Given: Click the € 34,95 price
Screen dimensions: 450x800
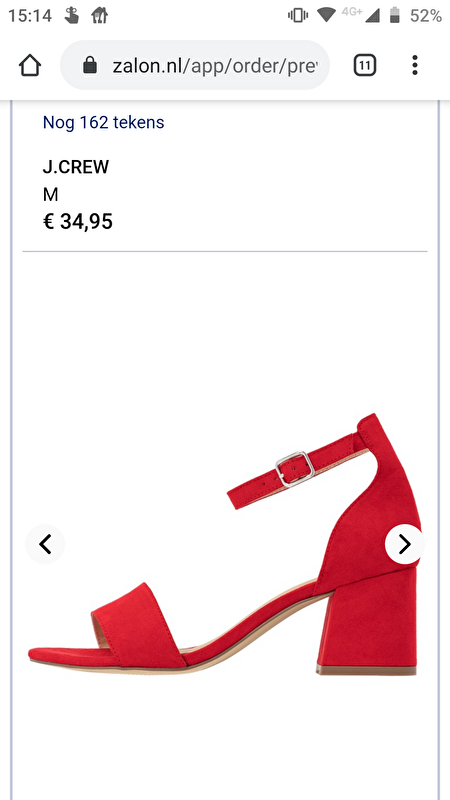Looking at the screenshot, I should pos(78,221).
